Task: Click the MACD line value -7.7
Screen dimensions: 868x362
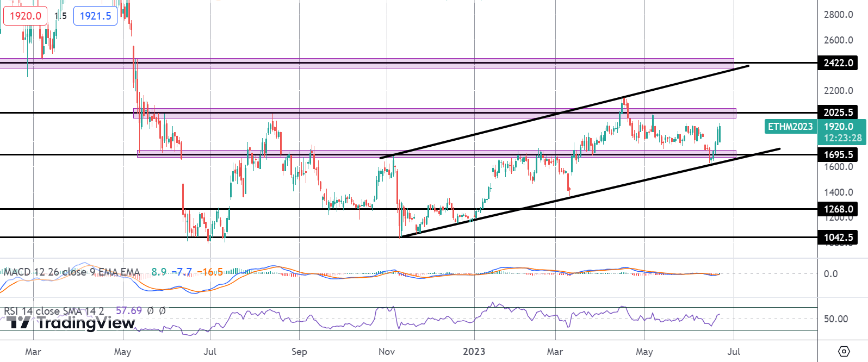Action: 182,272
